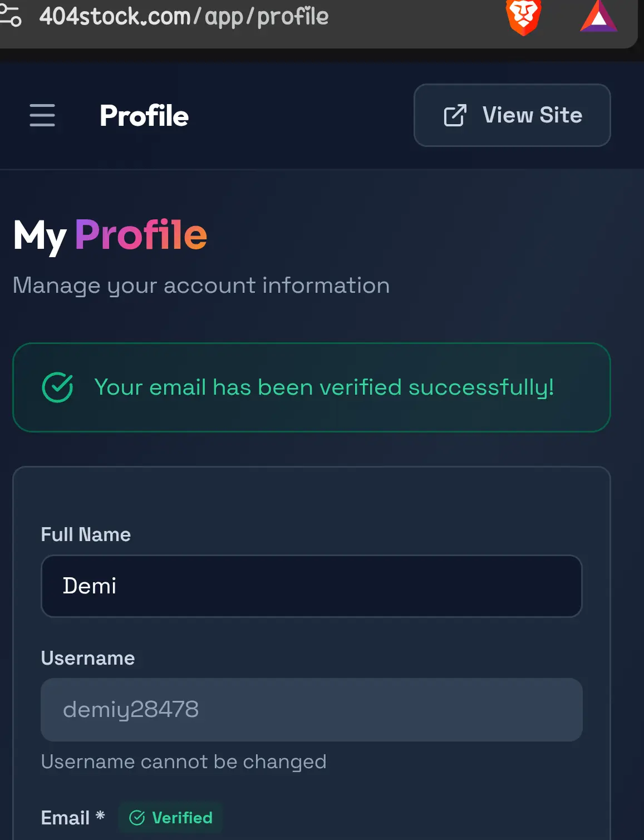The image size is (644, 840).
Task: Focus the Full Name field containing Demi
Action: pyautogui.click(x=312, y=586)
